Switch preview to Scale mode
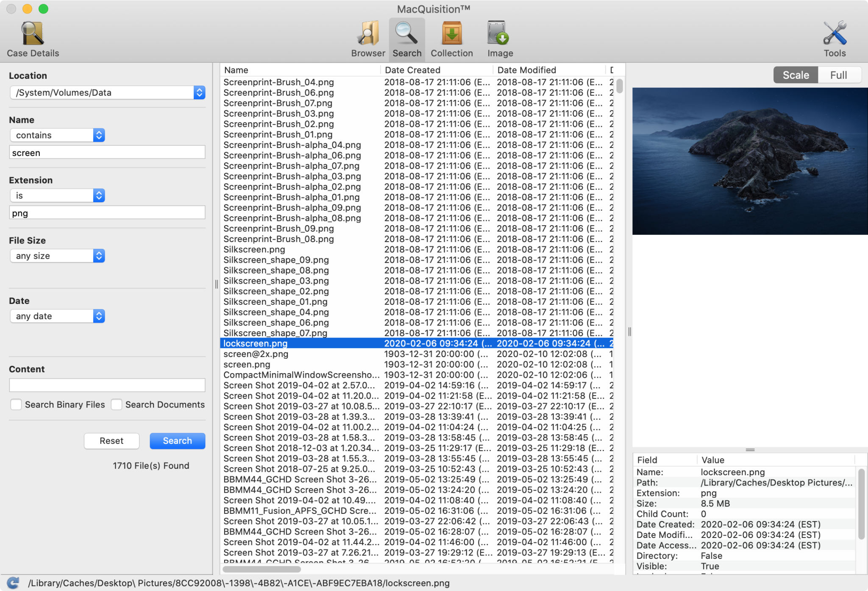The image size is (868, 591). pyautogui.click(x=796, y=75)
